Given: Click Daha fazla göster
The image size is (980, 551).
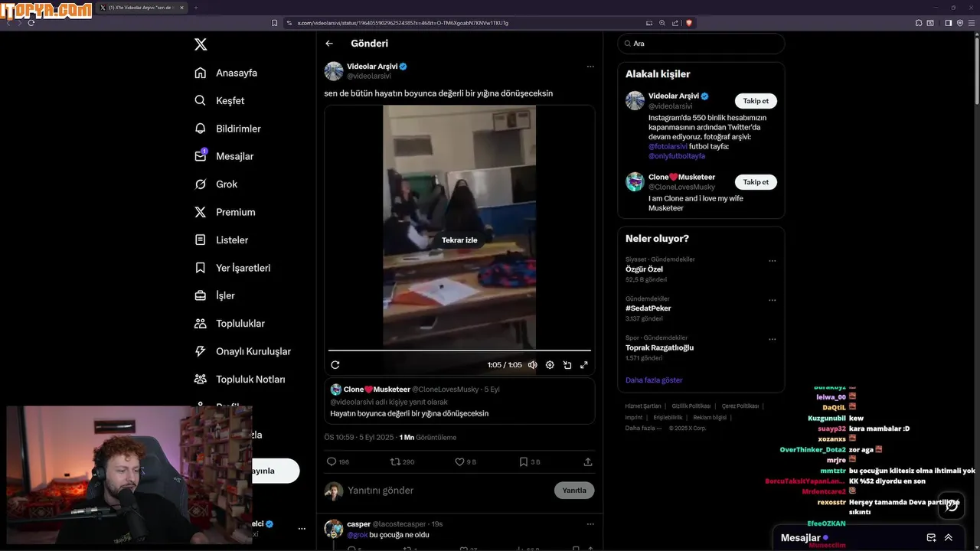Looking at the screenshot, I should 654,380.
